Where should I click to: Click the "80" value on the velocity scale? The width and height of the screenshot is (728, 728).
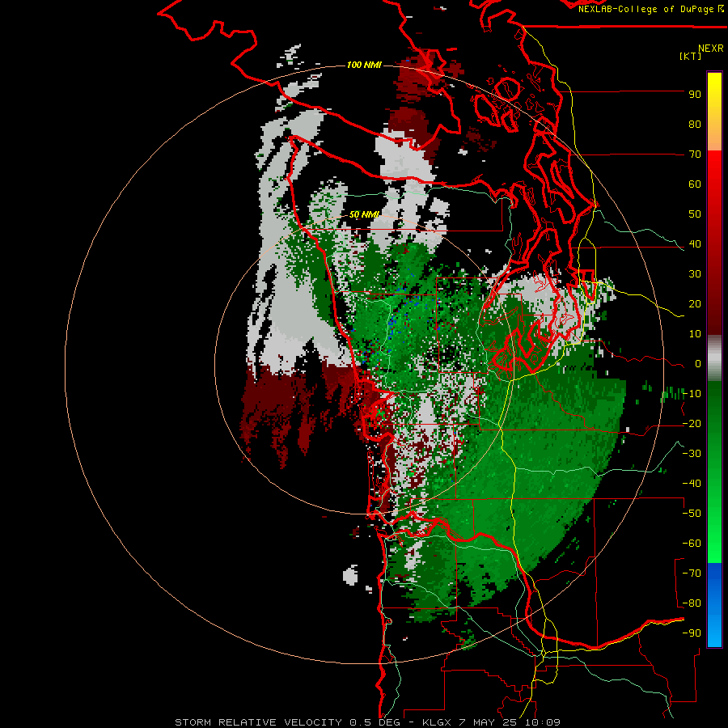click(695, 125)
